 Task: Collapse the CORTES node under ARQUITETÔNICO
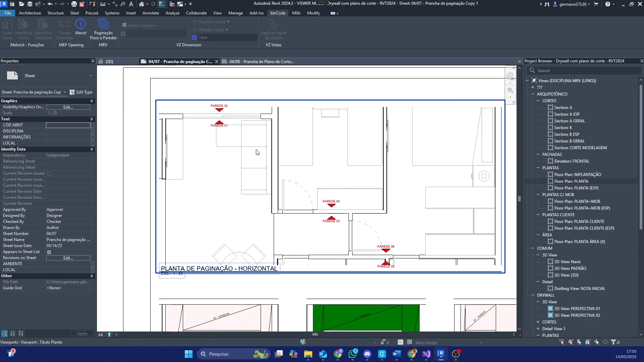point(538,101)
